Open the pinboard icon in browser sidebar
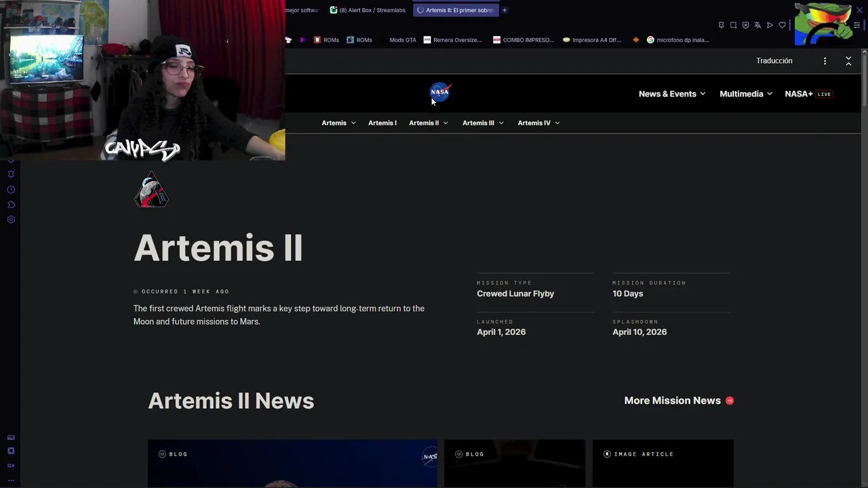 click(x=11, y=174)
